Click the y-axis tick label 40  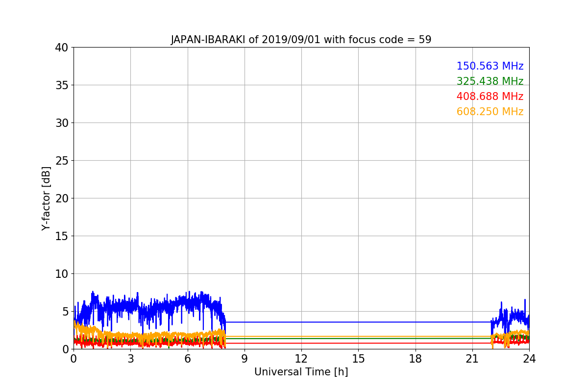[x=61, y=48]
